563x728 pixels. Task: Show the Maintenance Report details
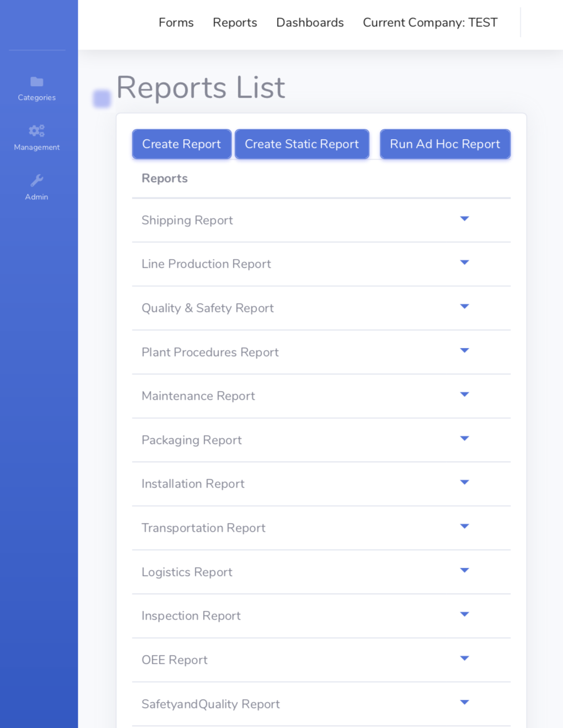pos(465,395)
